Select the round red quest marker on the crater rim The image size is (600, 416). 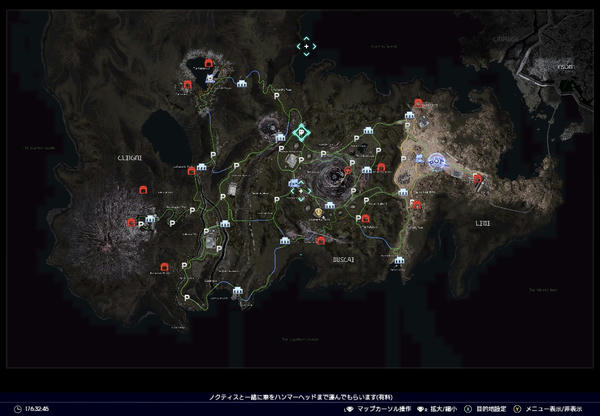tap(348, 170)
